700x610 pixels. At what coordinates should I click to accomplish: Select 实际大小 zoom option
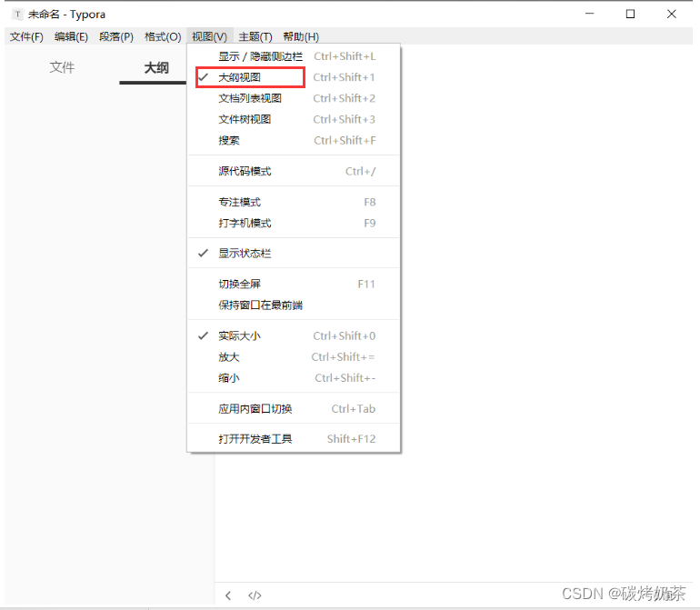294,335
